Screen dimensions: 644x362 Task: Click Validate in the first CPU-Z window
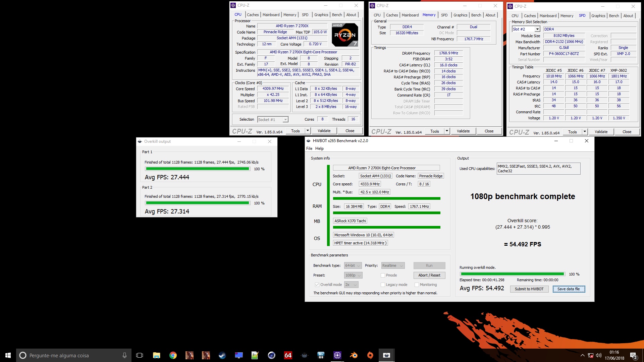point(324,131)
